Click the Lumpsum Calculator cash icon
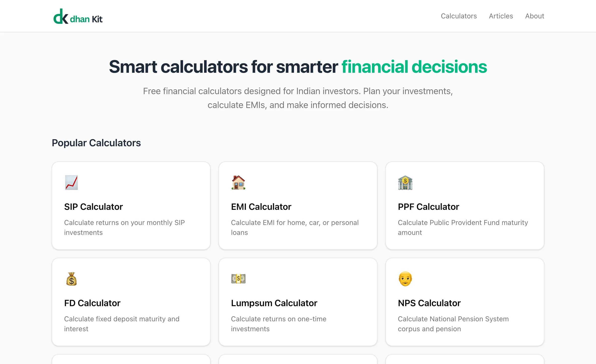 coord(238,279)
